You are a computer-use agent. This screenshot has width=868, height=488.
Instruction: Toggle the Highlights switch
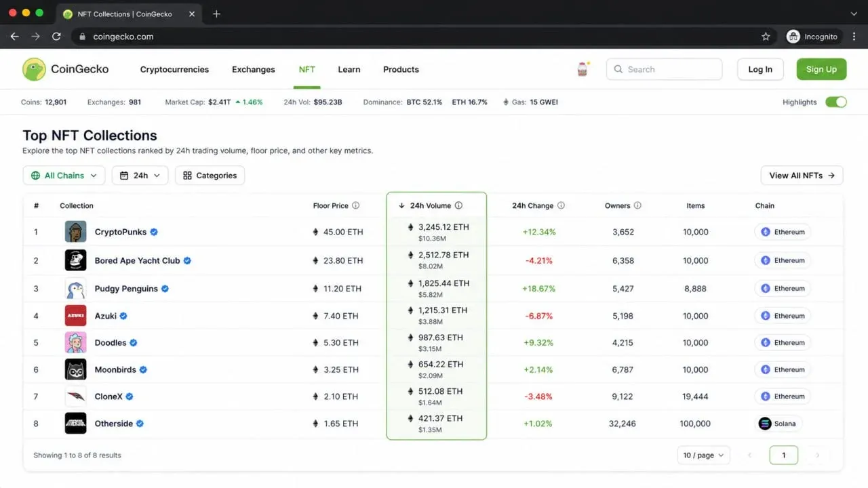tap(836, 102)
